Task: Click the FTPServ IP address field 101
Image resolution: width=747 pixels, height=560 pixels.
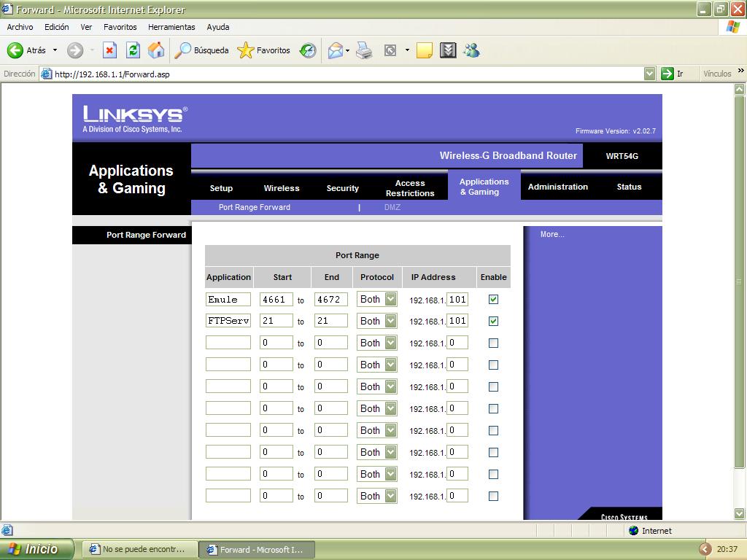Action: [x=457, y=321]
